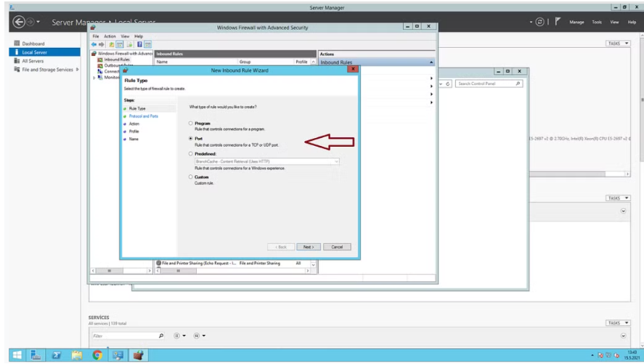Click the Next button in wizard
This screenshot has height=364, width=644.
pos(309,247)
